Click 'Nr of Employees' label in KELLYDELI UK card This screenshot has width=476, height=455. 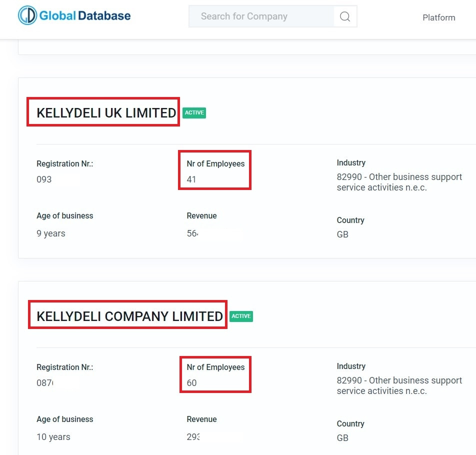215,163
